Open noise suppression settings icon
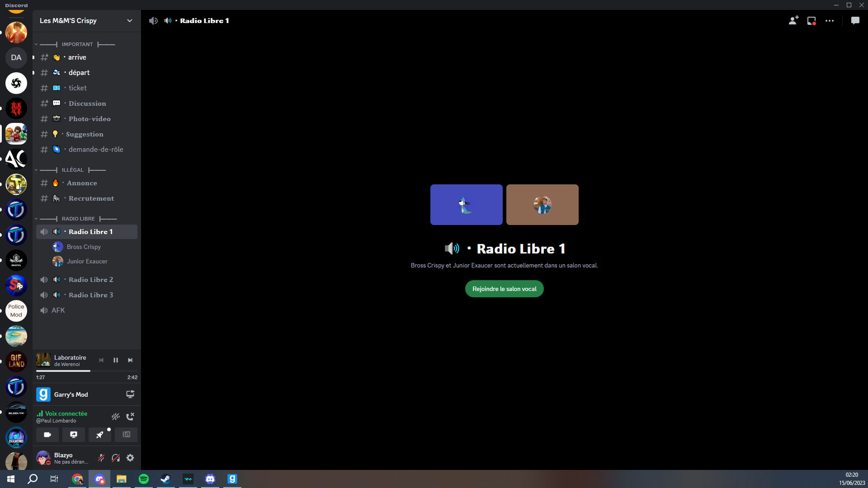 click(x=116, y=417)
